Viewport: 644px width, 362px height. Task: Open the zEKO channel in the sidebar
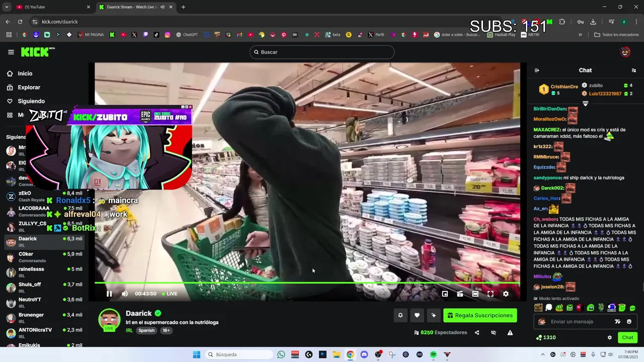click(44, 196)
